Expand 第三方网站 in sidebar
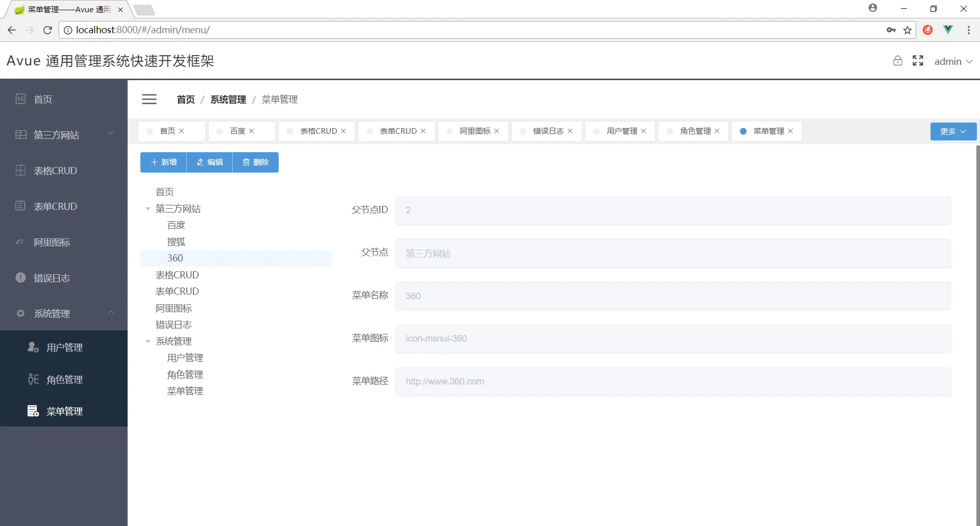Screen dimensions: 980x526 coord(111,134)
